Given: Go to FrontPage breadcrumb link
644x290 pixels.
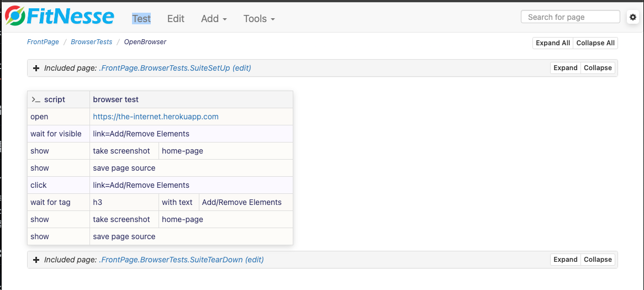Looking at the screenshot, I should (x=43, y=42).
